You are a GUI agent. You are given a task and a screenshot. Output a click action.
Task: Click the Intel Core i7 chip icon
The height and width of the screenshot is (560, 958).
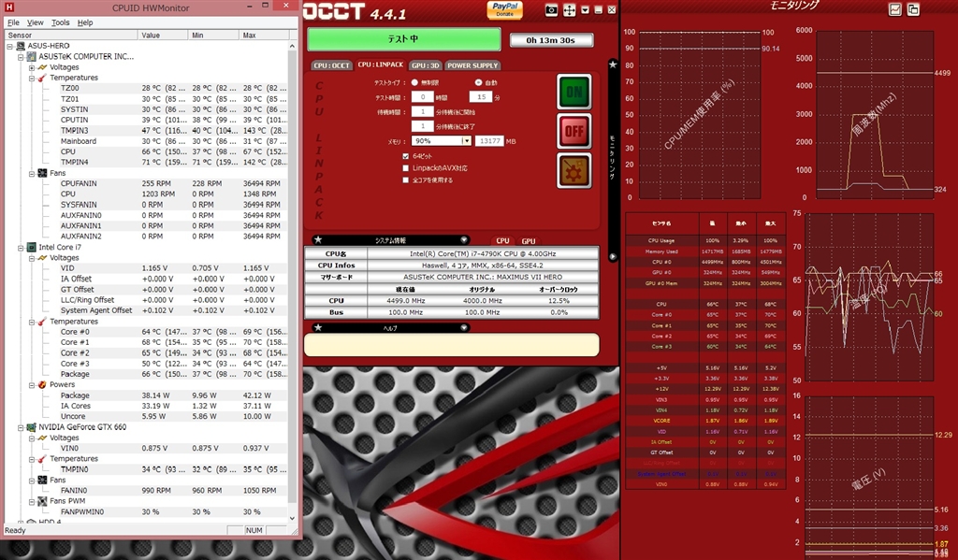point(31,248)
